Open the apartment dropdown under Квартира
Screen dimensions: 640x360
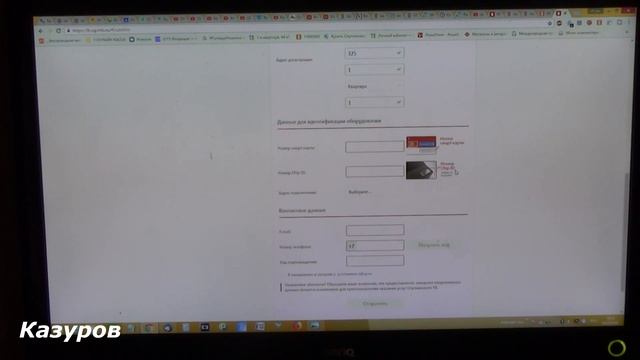(x=374, y=102)
